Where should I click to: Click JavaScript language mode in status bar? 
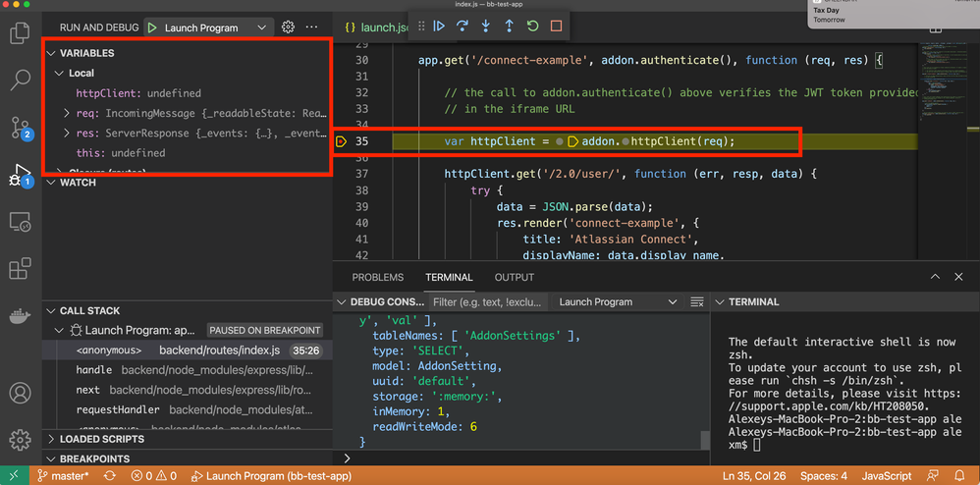click(886, 476)
